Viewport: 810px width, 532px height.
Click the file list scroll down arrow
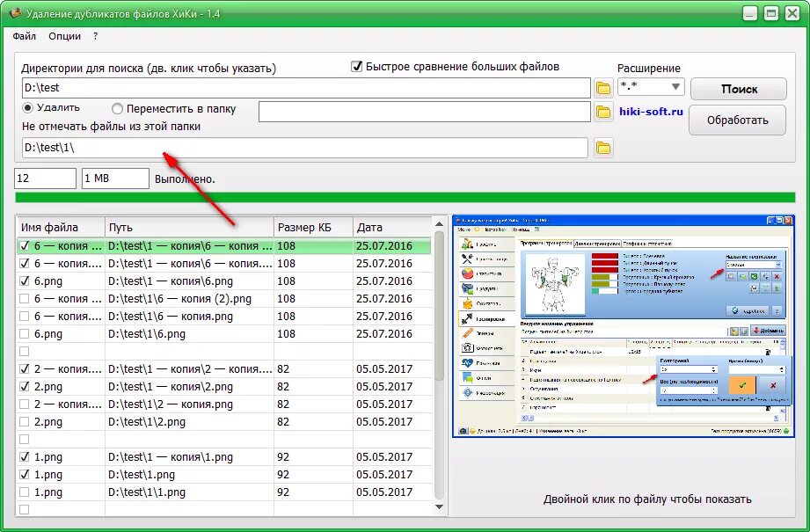(440, 507)
